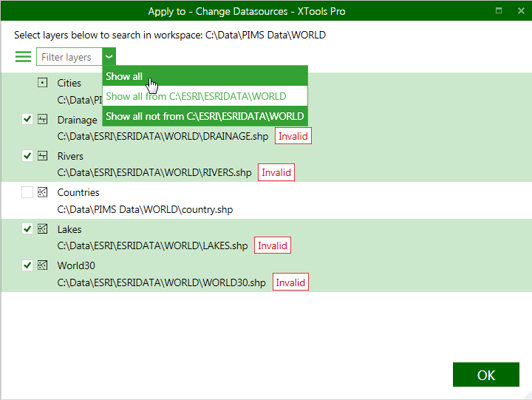532x400 pixels.
Task: Uncheck the Lakes layer checkbox
Action: [x=27, y=229]
